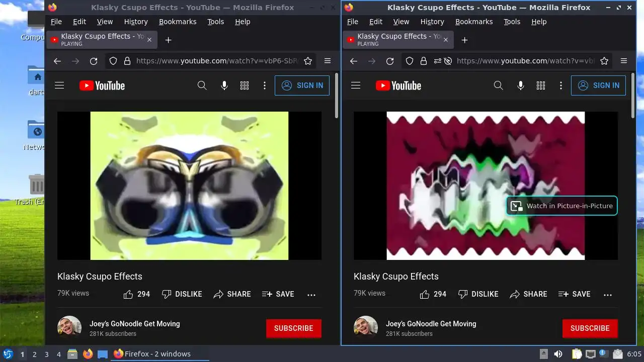
Task: Click the YouTube logo in left window
Action: point(102,85)
